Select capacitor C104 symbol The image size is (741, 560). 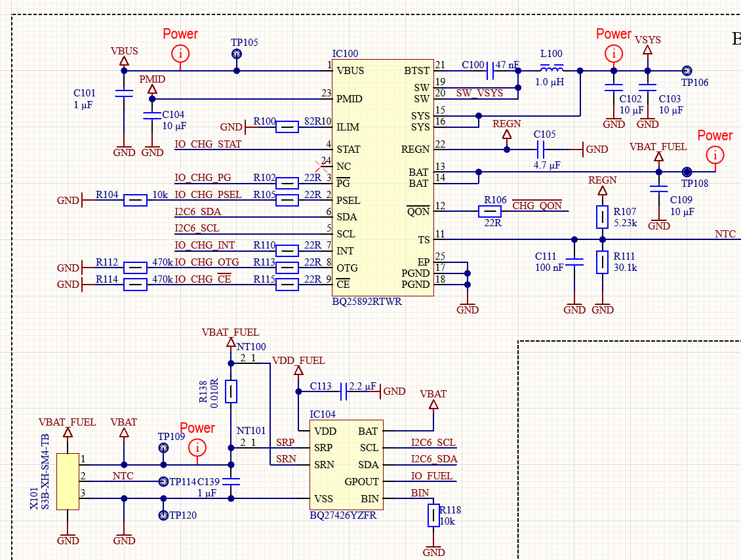point(152,116)
